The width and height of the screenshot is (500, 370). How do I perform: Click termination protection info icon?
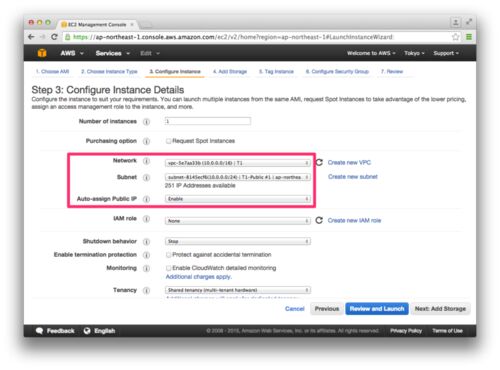click(x=146, y=255)
